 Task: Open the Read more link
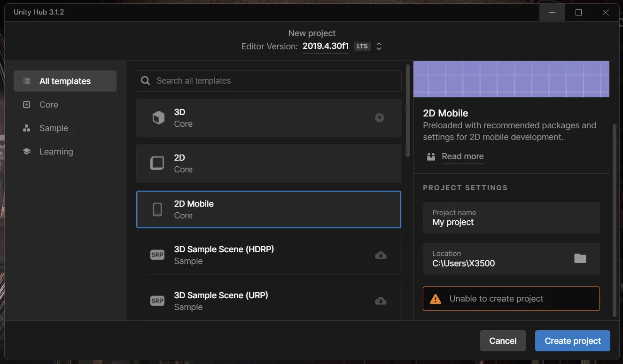pyautogui.click(x=462, y=156)
